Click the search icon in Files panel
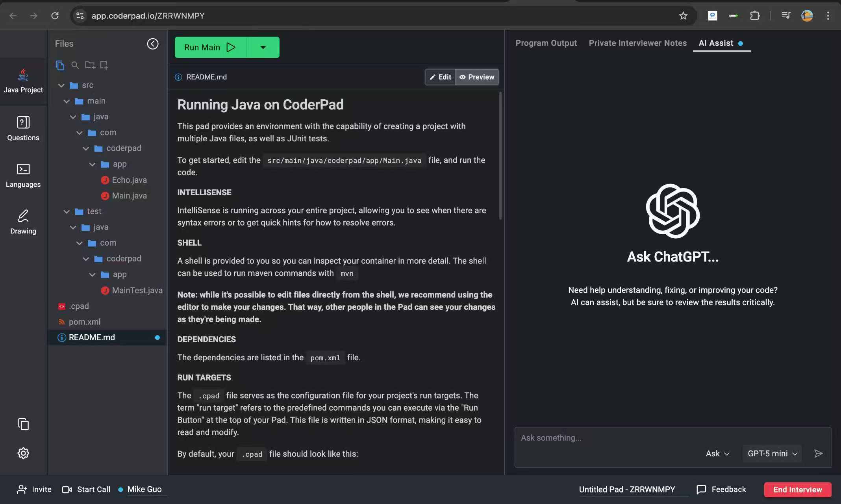The width and height of the screenshot is (841, 504). [x=75, y=65]
